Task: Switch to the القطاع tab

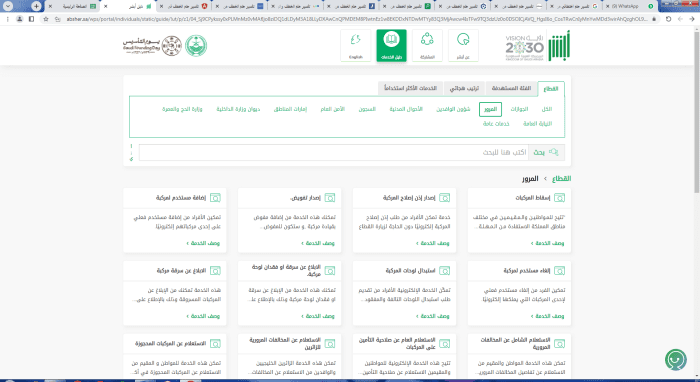Action: [551, 88]
